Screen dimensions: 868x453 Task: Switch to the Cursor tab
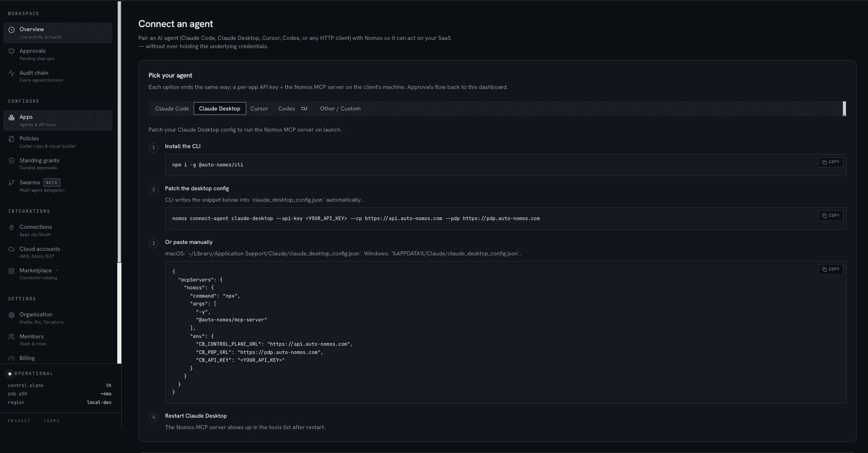coord(259,109)
